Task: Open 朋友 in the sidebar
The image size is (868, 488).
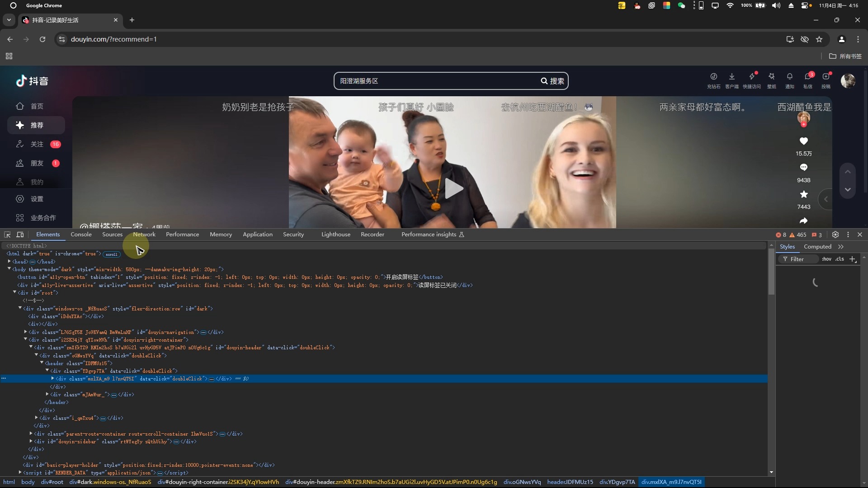Action: [36, 163]
